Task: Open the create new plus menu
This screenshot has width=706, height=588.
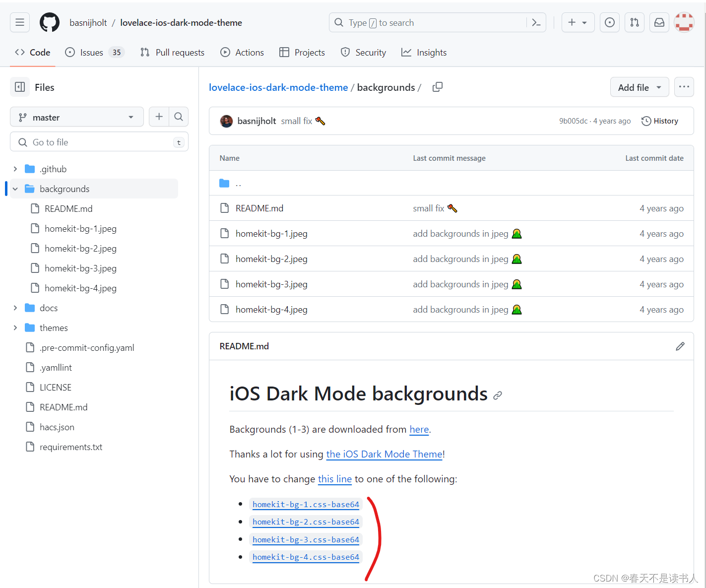Action: tap(578, 22)
